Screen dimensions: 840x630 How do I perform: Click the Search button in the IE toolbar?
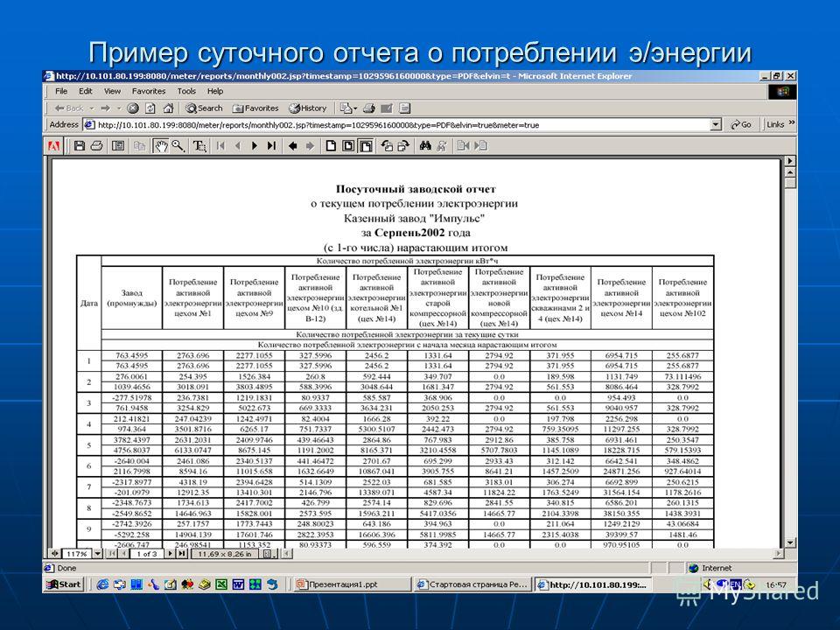pyautogui.click(x=204, y=108)
